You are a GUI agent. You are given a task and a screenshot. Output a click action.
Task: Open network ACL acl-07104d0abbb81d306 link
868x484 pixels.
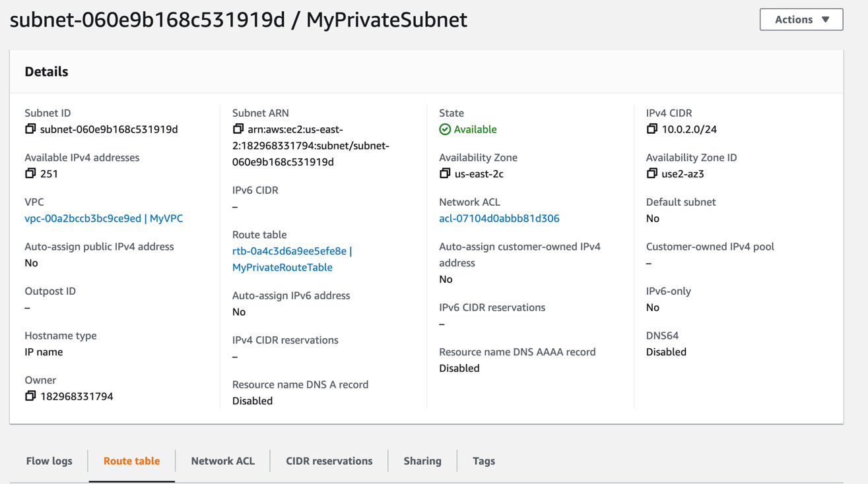click(x=499, y=218)
